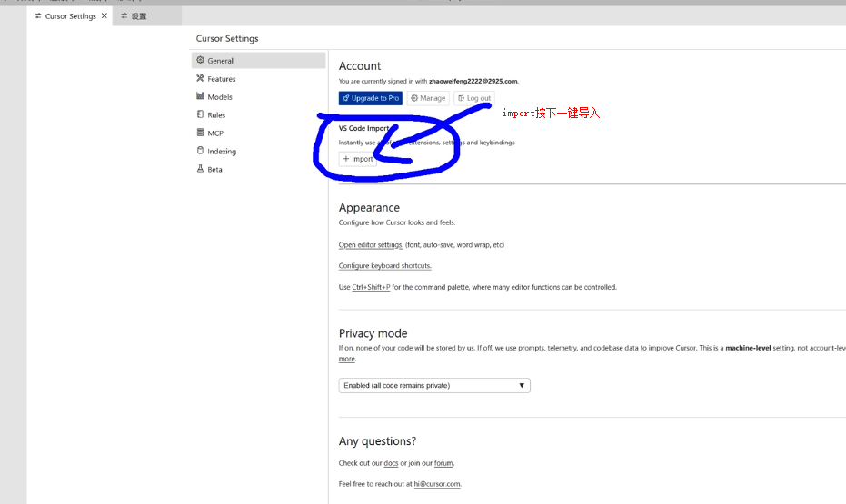Image resolution: width=846 pixels, height=504 pixels.
Task: Open editor settings link
Action: click(x=371, y=244)
